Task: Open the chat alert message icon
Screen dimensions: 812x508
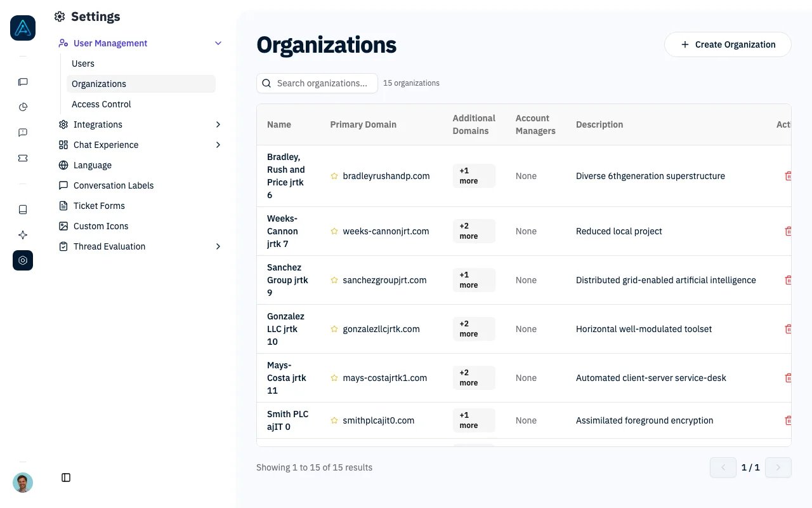Action: tap(23, 133)
